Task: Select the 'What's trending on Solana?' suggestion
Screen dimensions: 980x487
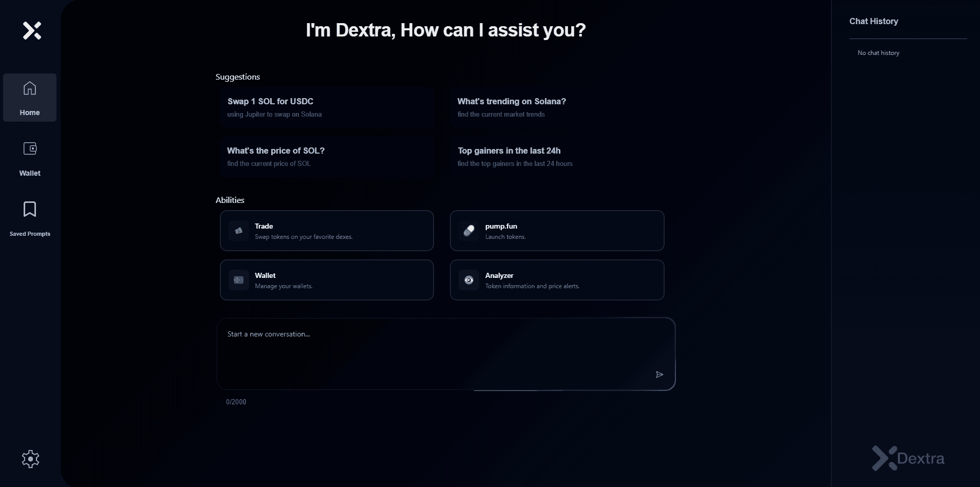Action: tap(556, 108)
